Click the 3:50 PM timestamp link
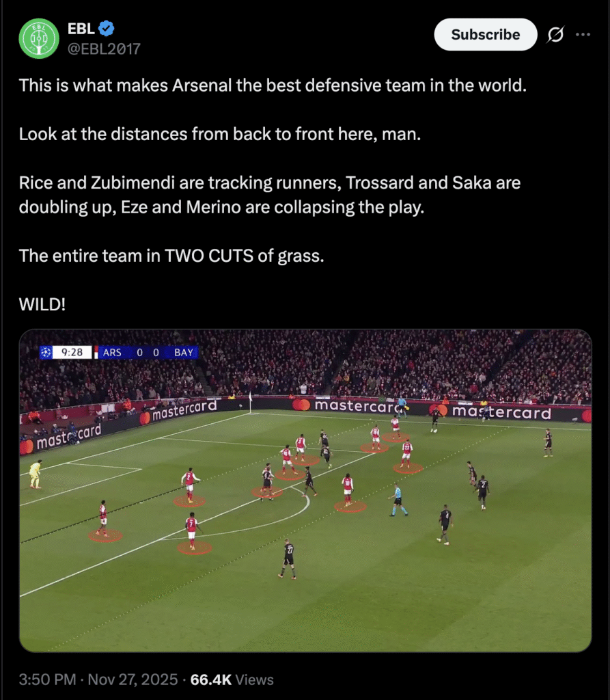Screen dimensions: 610x700 47,679
